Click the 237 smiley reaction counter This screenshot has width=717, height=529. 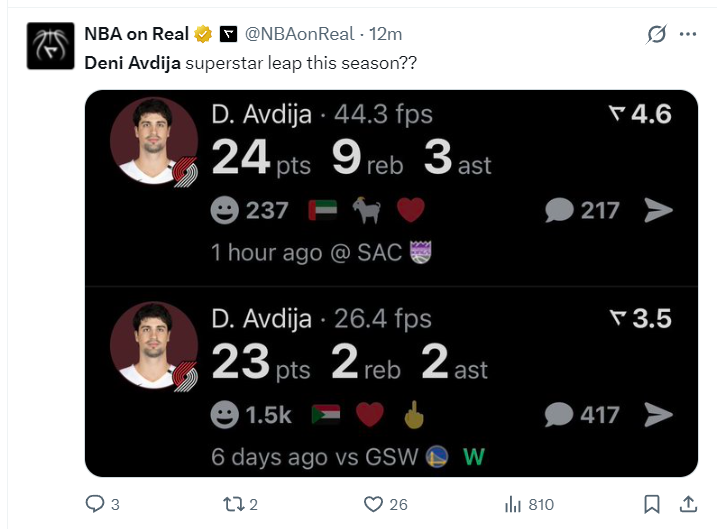[249, 210]
